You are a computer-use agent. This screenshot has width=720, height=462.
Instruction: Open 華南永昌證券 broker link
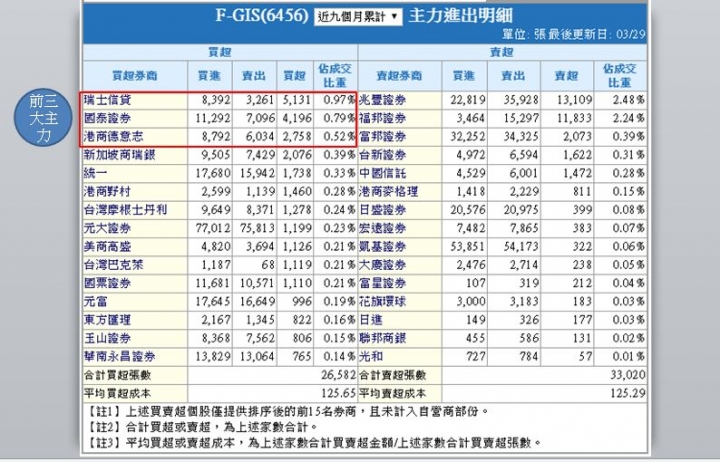(119, 356)
